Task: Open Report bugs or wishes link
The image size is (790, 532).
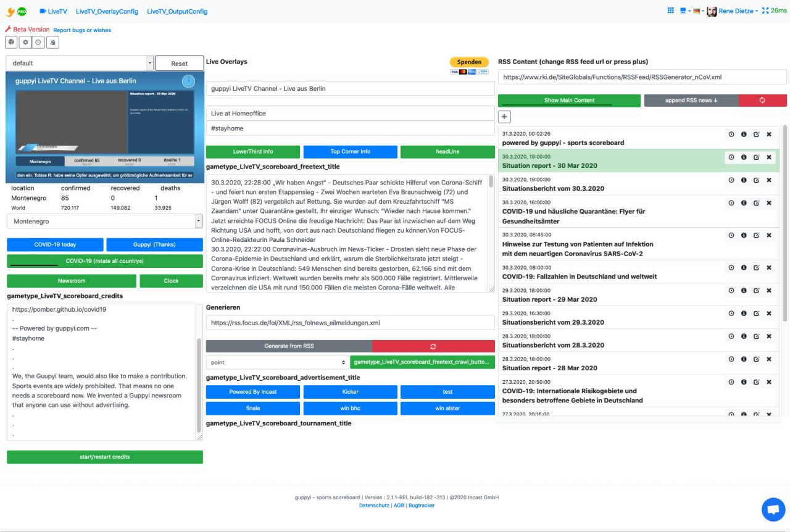Action: point(82,30)
